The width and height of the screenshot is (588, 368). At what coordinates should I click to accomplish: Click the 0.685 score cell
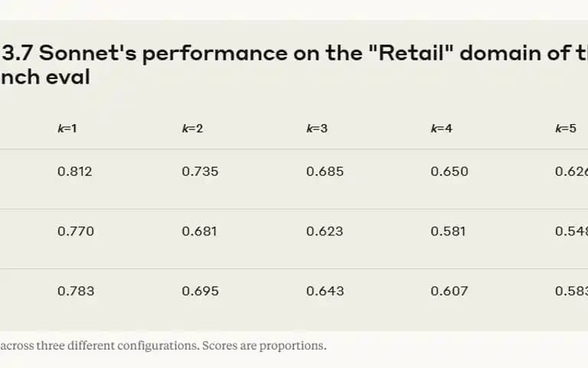[x=325, y=172]
